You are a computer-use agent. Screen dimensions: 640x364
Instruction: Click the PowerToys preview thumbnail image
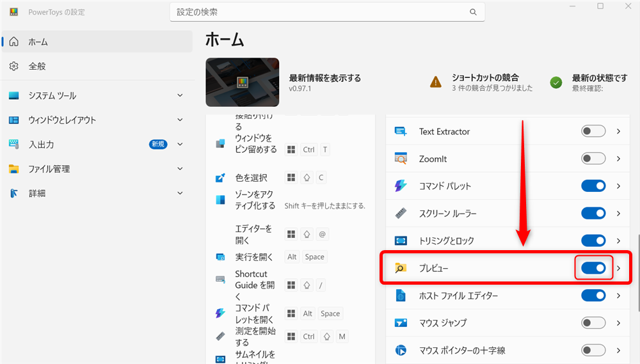(243, 82)
